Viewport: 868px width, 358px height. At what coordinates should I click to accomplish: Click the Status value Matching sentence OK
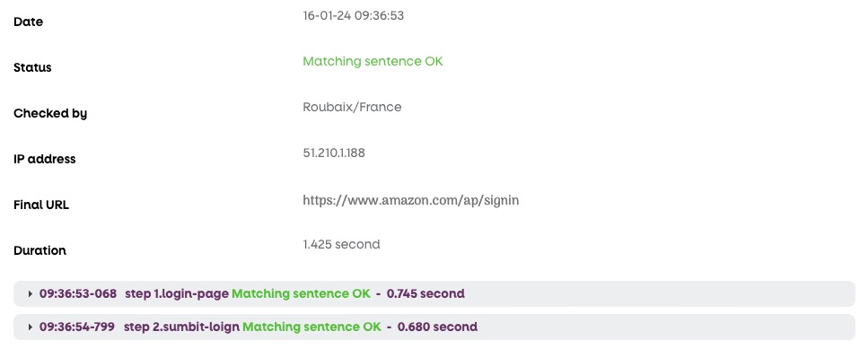click(373, 61)
